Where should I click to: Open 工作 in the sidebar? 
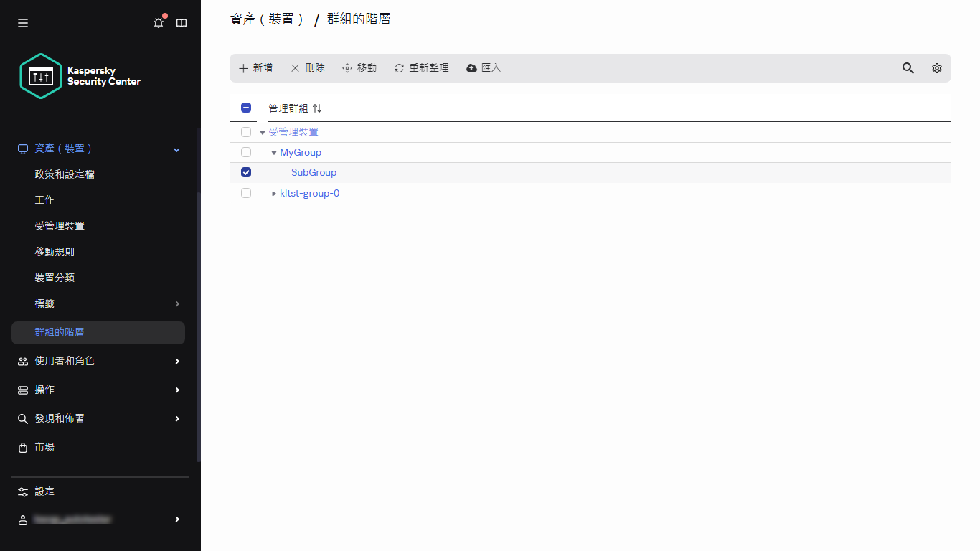click(44, 199)
